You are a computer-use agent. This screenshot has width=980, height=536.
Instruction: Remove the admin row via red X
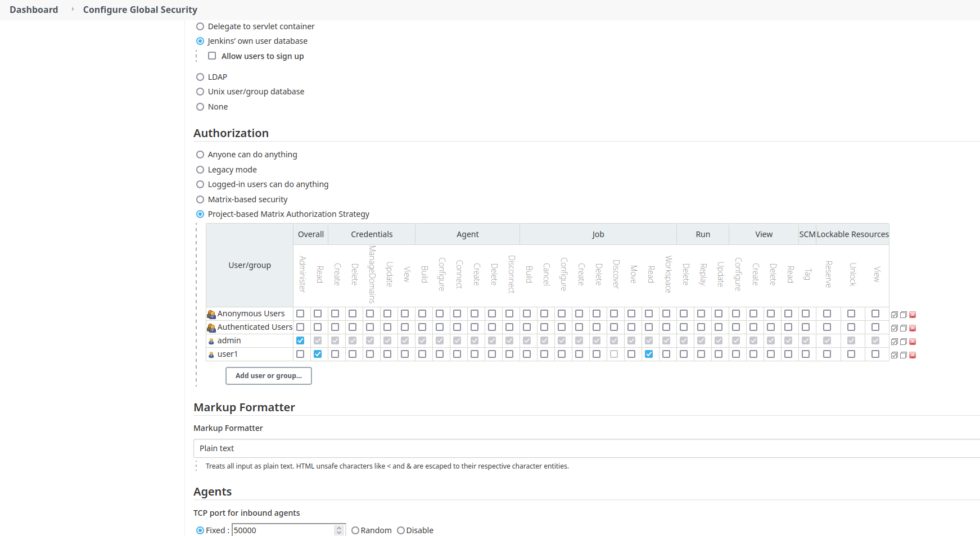pos(913,342)
